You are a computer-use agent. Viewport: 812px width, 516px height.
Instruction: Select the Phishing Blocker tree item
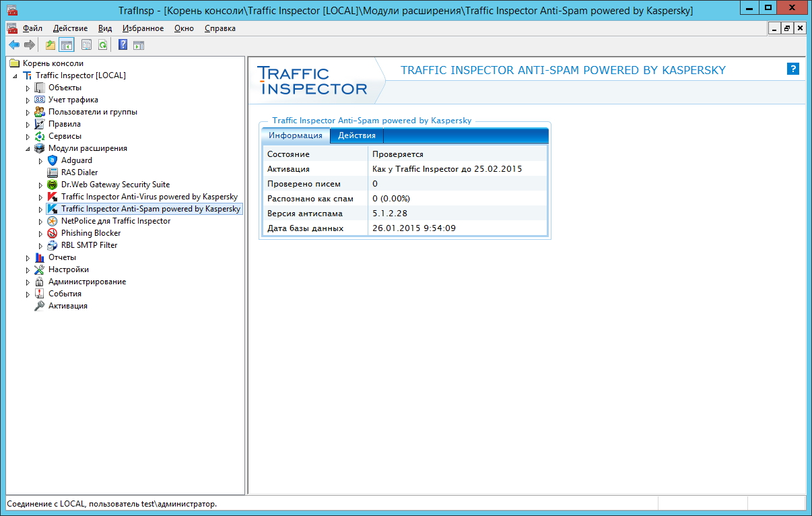point(91,233)
